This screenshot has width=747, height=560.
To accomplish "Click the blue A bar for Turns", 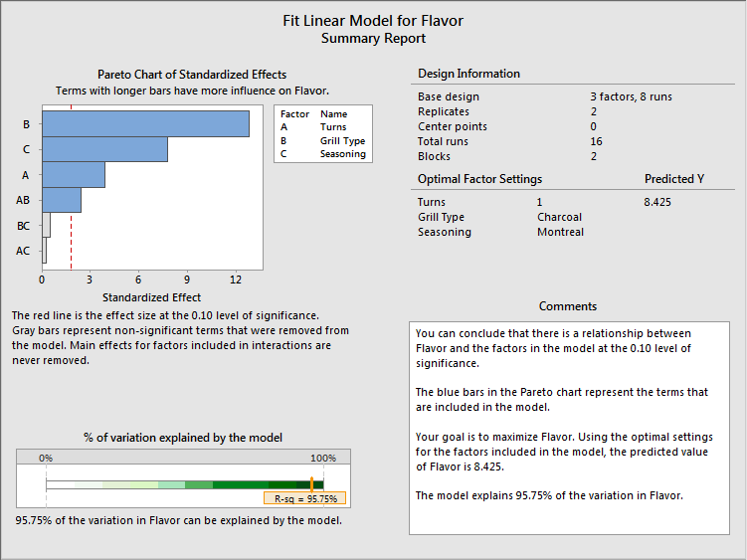I will click(73, 175).
